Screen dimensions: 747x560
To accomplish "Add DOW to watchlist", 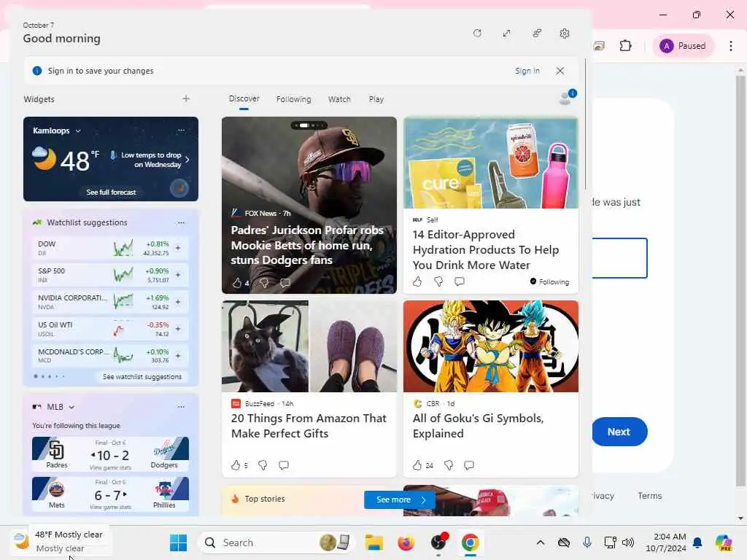I will click(x=178, y=248).
